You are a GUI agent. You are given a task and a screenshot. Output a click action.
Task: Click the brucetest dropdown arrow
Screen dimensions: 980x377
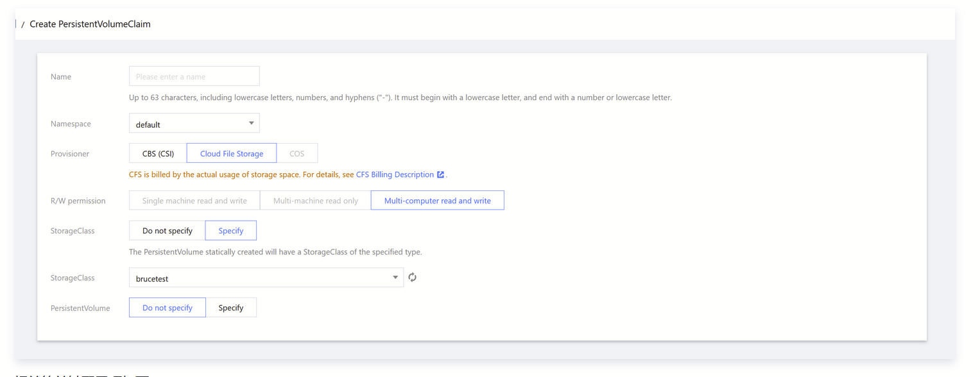click(x=395, y=278)
